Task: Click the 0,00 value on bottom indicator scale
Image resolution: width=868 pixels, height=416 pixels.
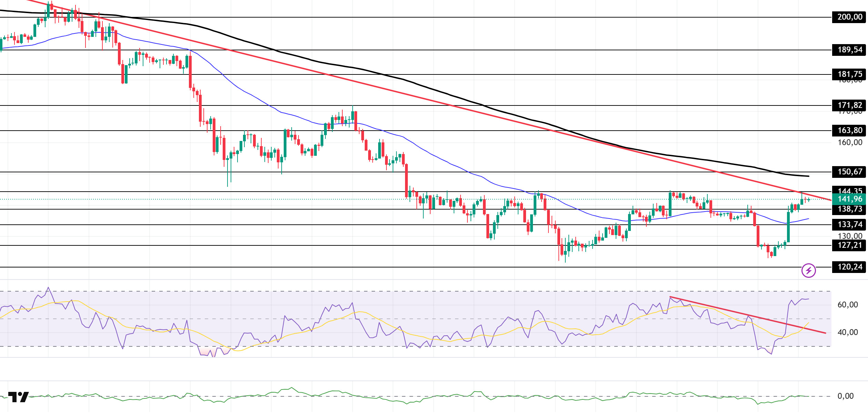Action: (846, 396)
